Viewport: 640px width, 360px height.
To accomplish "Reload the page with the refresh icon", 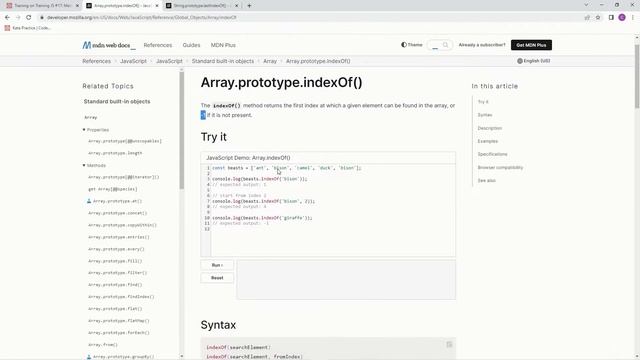I will (29, 18).
